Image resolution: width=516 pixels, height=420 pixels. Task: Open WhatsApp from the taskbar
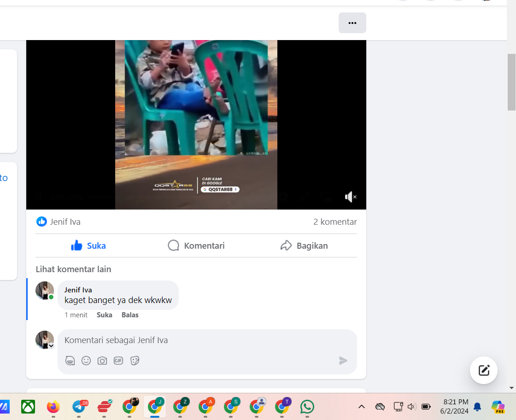point(307,407)
